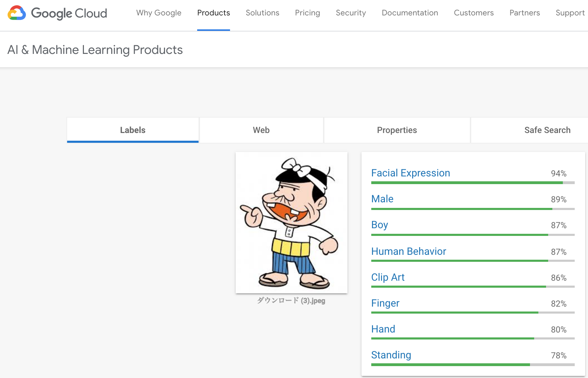This screenshot has width=588, height=378.
Task: Click the 89% score value
Action: point(559,199)
